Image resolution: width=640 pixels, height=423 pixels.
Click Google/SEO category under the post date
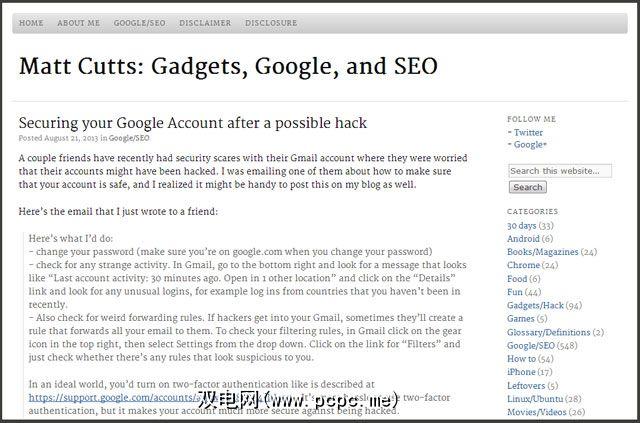[129, 138]
